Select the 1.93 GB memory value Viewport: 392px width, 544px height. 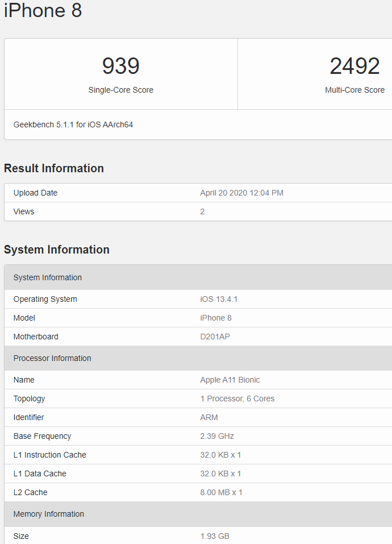(215, 536)
